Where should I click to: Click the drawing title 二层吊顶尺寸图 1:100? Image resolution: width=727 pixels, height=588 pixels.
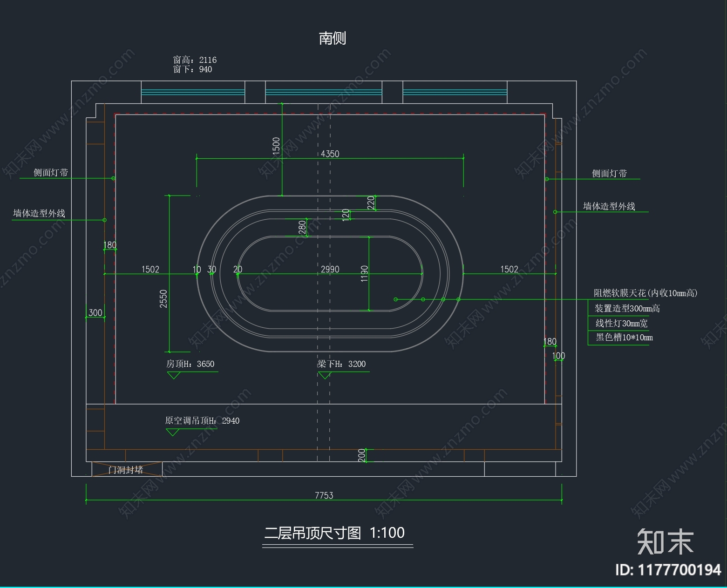pos(334,533)
